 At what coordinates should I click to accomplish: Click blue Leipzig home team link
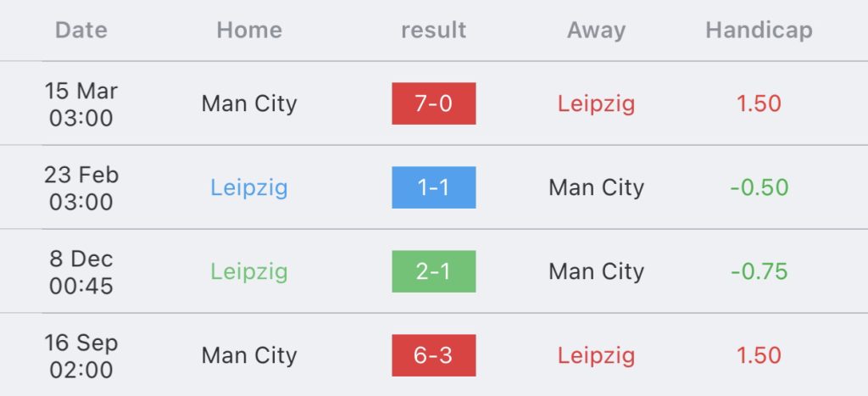pyautogui.click(x=249, y=188)
